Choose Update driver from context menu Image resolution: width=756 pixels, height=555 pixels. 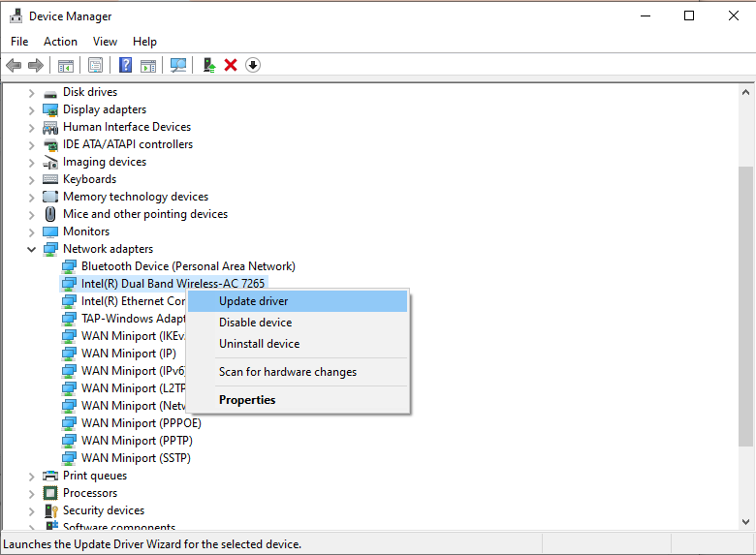298,301
